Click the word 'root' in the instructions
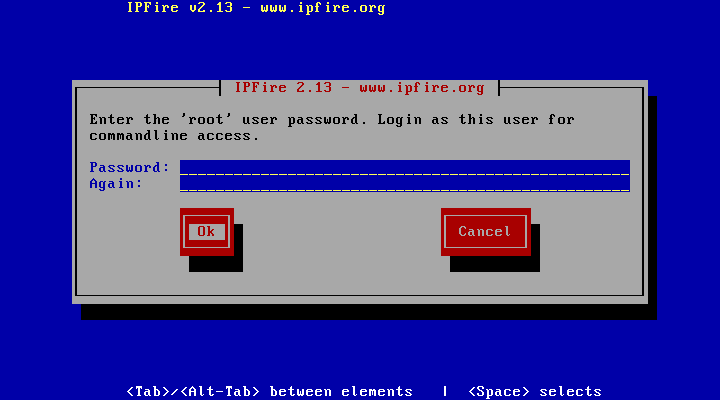Image resolution: width=720 pixels, height=400 pixels. pyautogui.click(x=206, y=119)
